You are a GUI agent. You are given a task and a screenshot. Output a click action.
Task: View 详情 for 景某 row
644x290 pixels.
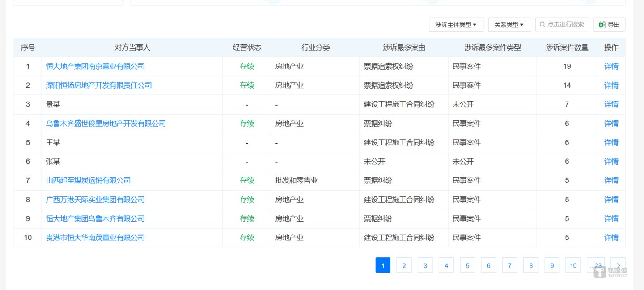(x=611, y=104)
